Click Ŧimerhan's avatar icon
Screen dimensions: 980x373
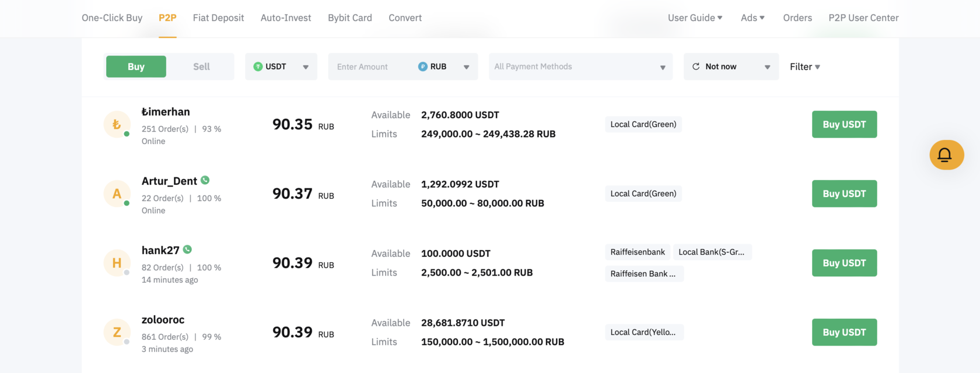pyautogui.click(x=117, y=124)
